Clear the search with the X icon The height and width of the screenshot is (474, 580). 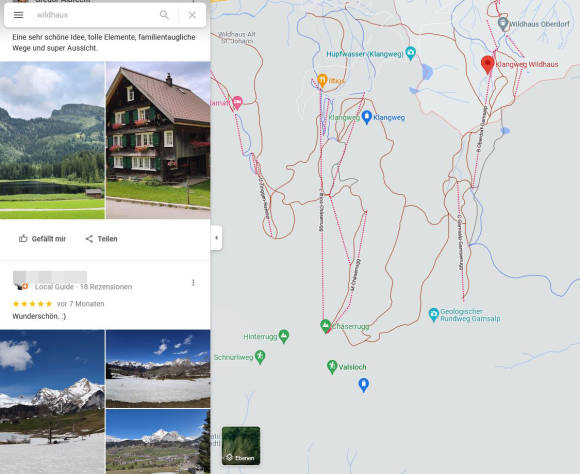coord(192,15)
